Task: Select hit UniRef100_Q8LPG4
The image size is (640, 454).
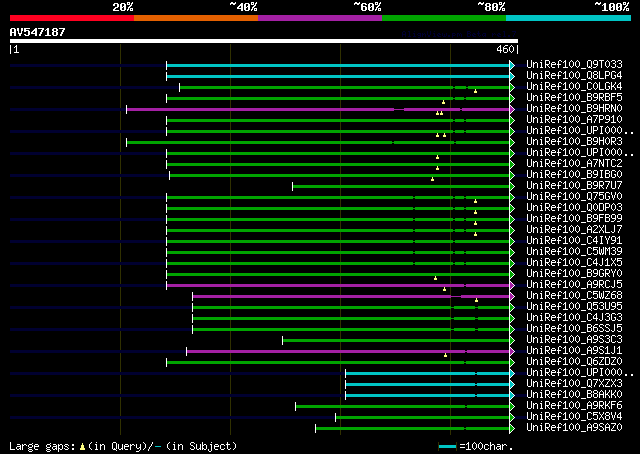Action: [x=574, y=76]
